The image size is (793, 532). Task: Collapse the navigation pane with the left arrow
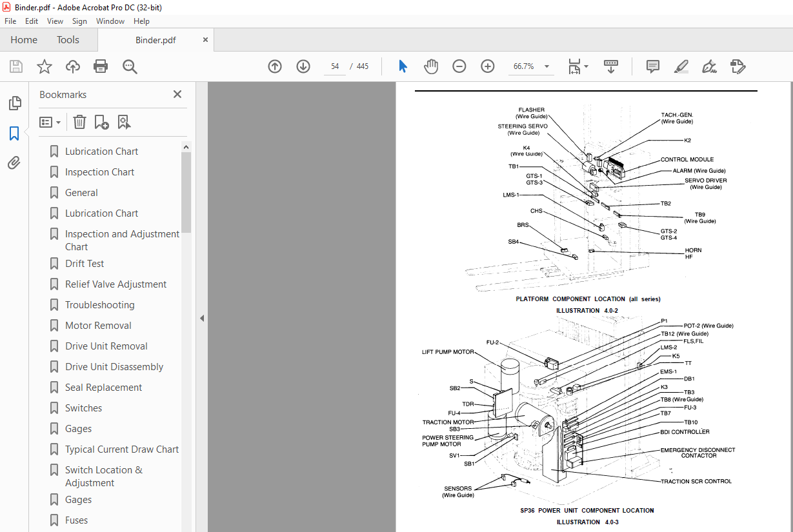[201, 318]
